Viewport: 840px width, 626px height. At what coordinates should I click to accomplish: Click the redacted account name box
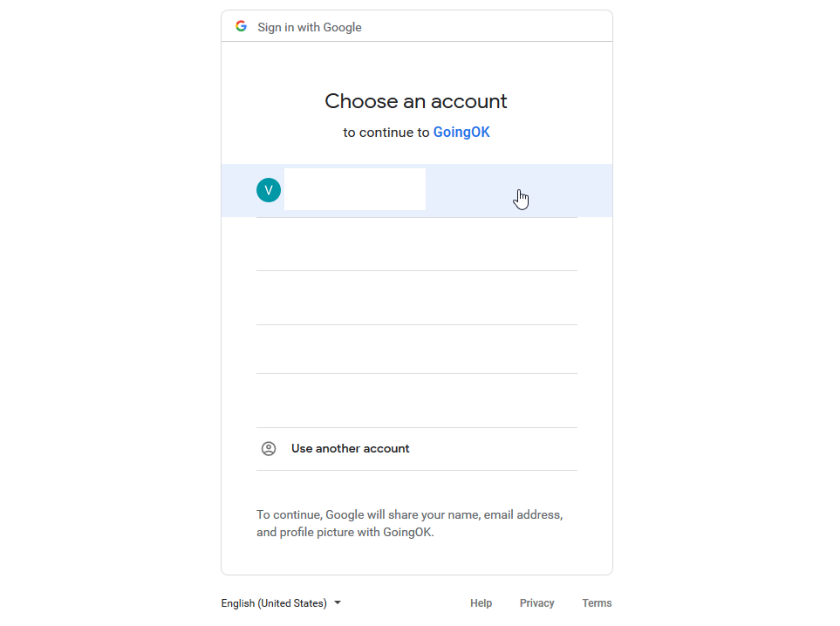pyautogui.click(x=355, y=189)
